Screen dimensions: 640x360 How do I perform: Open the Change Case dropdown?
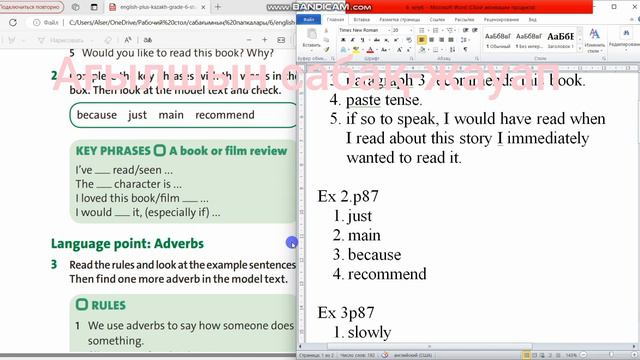tap(384, 50)
